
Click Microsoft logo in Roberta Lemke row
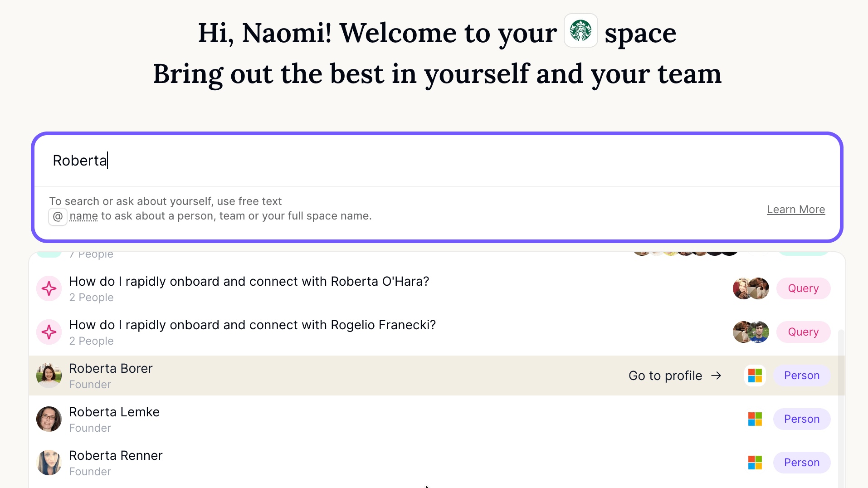[755, 419]
